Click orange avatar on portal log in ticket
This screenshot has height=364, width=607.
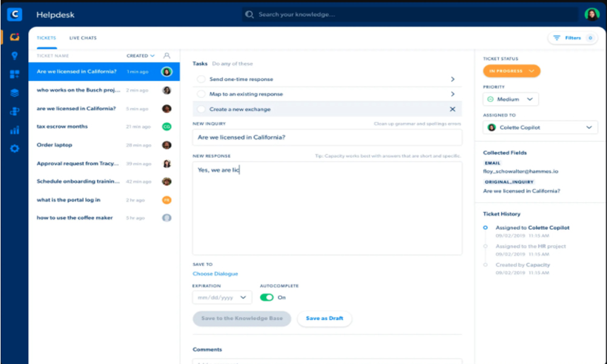[x=167, y=200]
